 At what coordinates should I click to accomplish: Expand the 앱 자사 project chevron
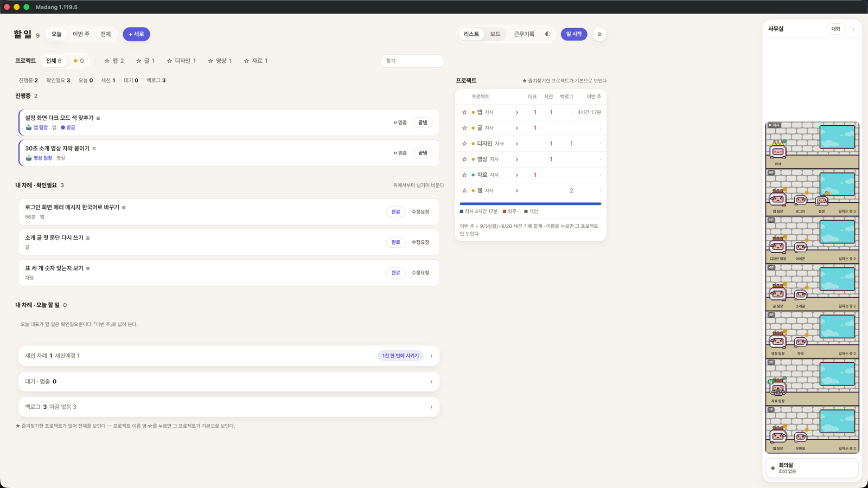517,112
